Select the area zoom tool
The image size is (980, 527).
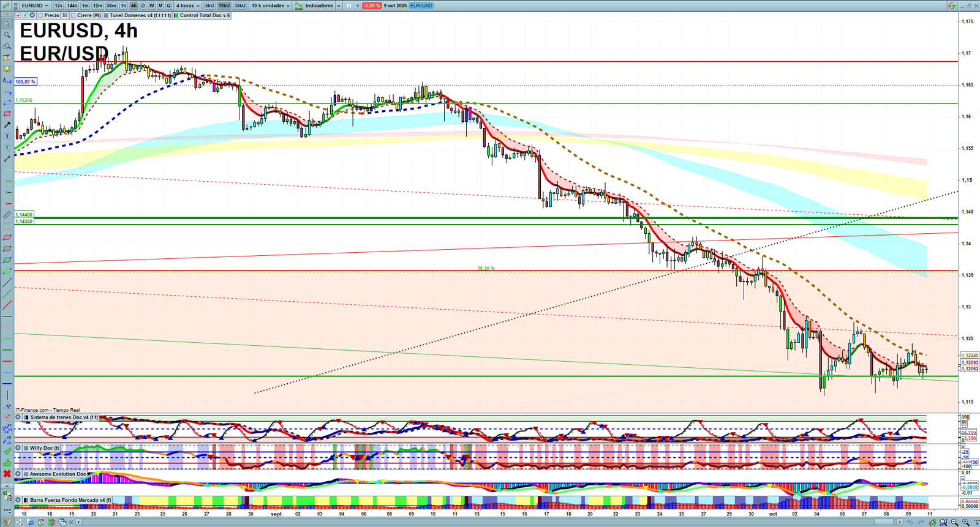coord(7,47)
